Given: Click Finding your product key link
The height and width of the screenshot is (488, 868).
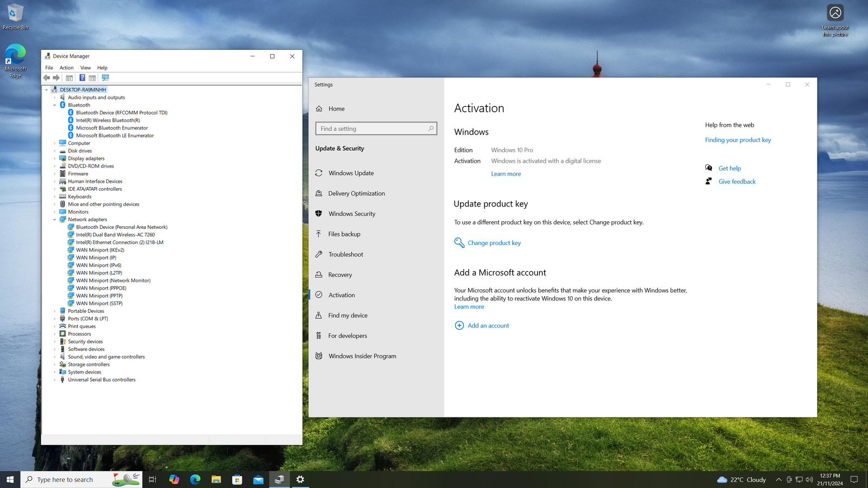Looking at the screenshot, I should 738,140.
